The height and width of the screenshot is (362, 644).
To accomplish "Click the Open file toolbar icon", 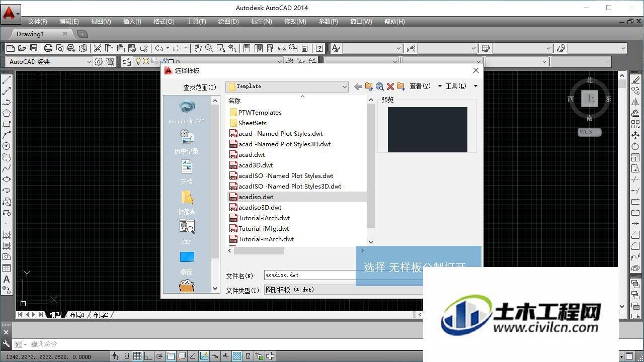I will 22,48.
